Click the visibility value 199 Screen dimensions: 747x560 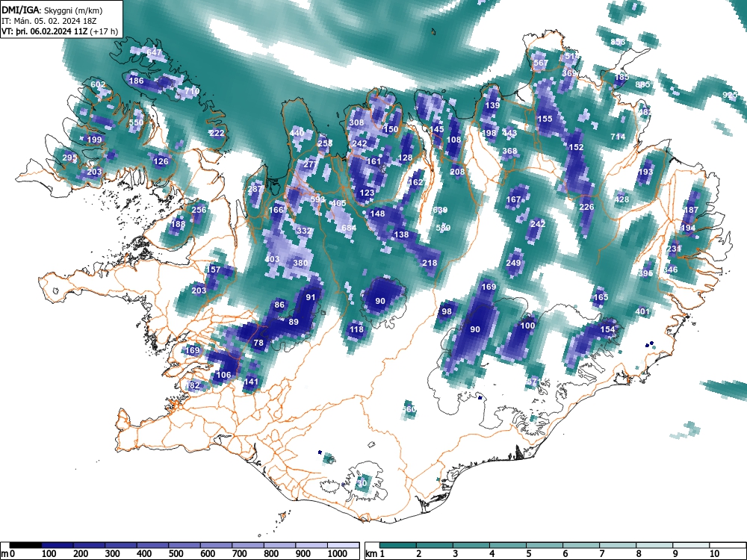click(x=95, y=140)
